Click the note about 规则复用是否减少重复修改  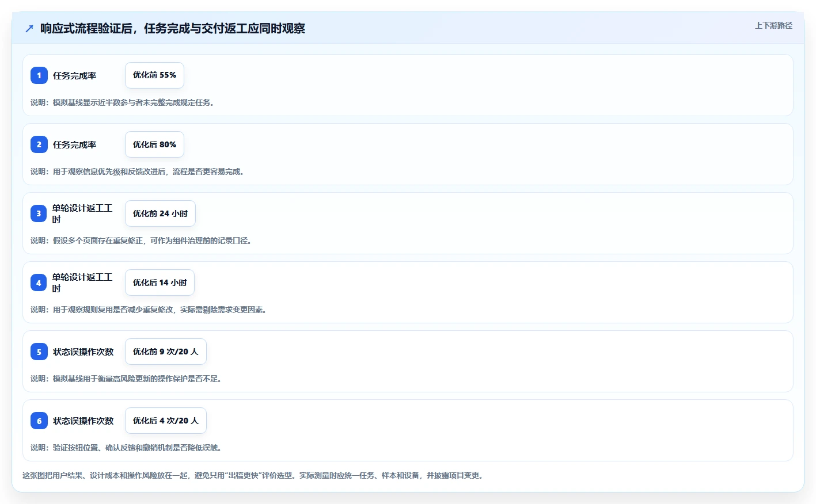[x=149, y=310]
